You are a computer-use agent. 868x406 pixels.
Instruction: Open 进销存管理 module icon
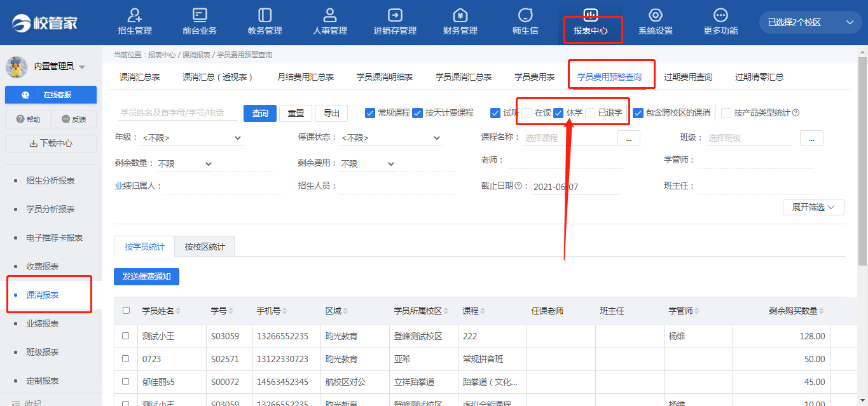point(395,15)
